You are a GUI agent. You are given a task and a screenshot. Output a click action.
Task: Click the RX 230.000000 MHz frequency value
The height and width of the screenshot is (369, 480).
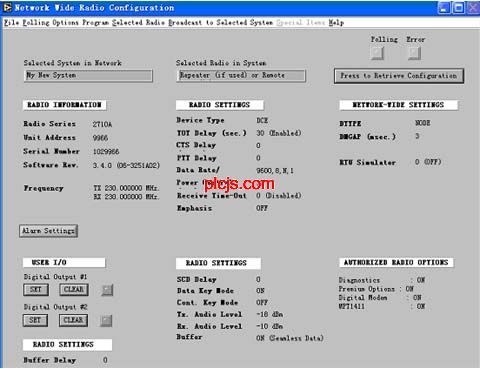pos(126,197)
